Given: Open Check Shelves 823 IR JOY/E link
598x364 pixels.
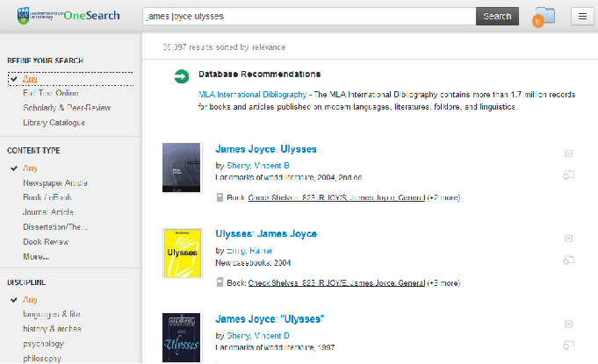Looking at the screenshot, I should [x=336, y=283].
